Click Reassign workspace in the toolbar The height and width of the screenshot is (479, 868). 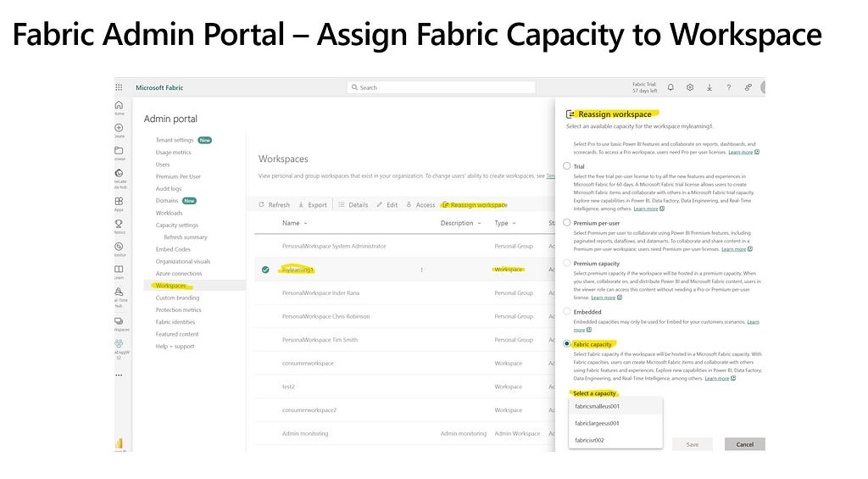click(475, 205)
